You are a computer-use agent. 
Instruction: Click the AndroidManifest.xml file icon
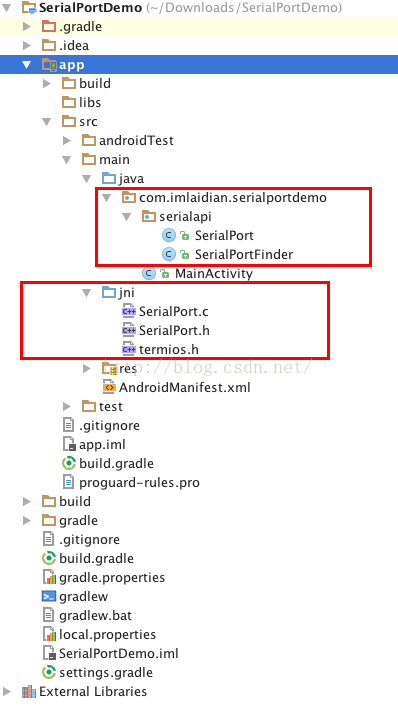pyautogui.click(x=109, y=387)
